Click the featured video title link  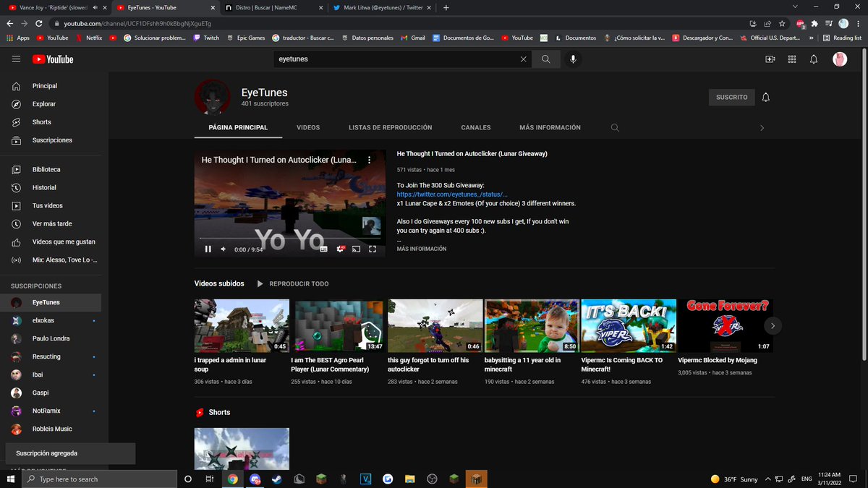click(x=472, y=154)
